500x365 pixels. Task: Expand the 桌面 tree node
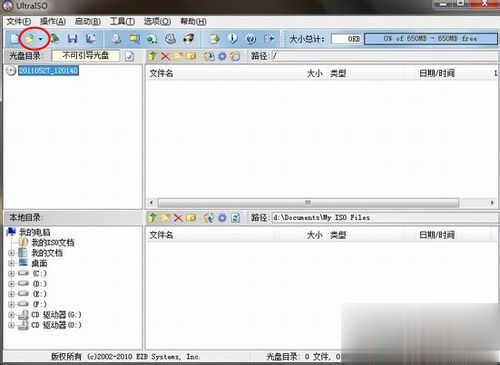pyautogui.click(x=11, y=263)
